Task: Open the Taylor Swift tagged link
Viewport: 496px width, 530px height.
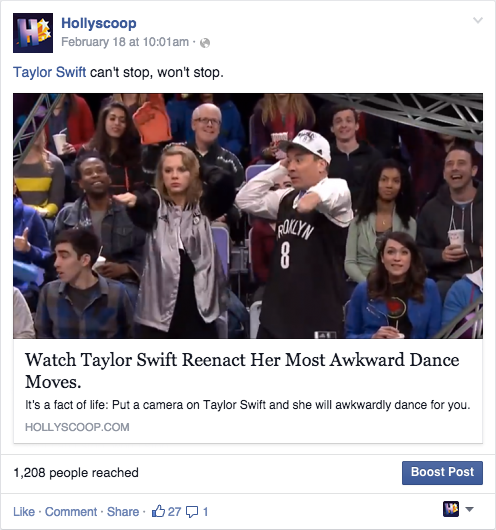Action: point(49,72)
